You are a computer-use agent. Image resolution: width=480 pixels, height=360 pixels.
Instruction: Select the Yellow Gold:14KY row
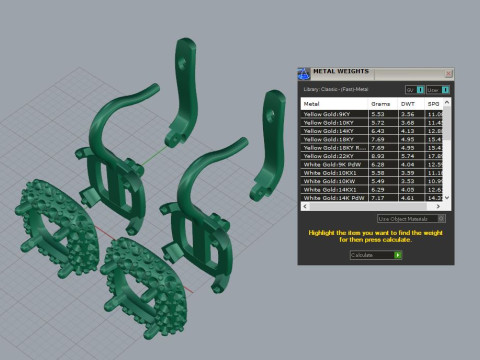pos(372,131)
